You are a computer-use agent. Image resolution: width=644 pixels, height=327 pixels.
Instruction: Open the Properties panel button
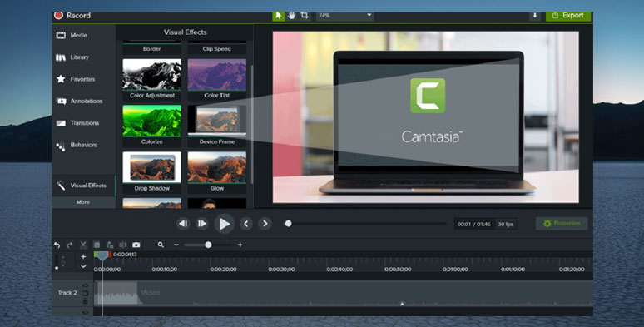click(x=562, y=224)
